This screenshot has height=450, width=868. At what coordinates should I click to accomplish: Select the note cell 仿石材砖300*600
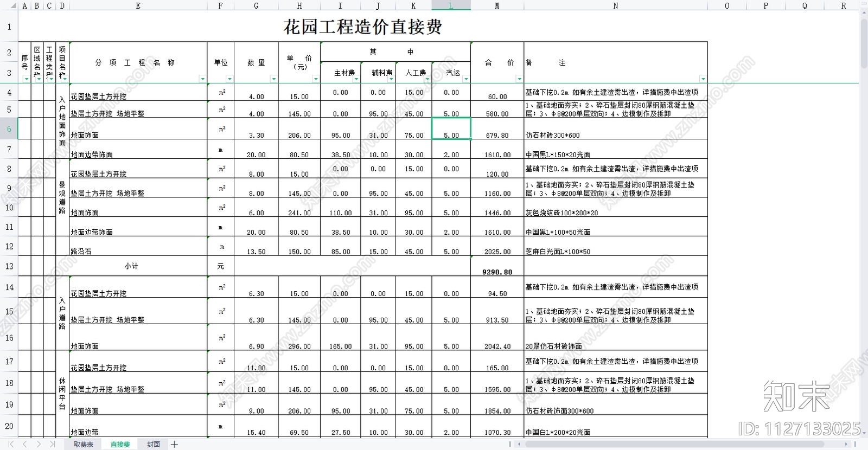point(616,129)
